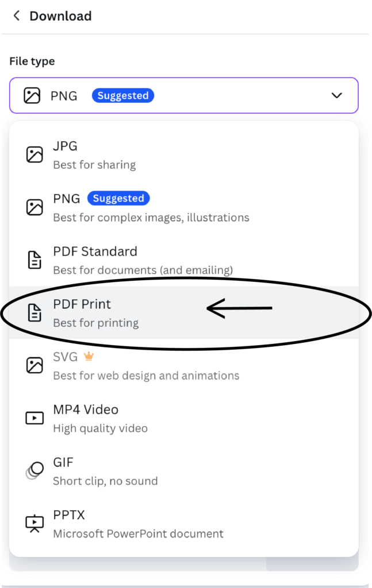
Task: Click the overlapping circles GIF icon
Action: click(x=34, y=470)
